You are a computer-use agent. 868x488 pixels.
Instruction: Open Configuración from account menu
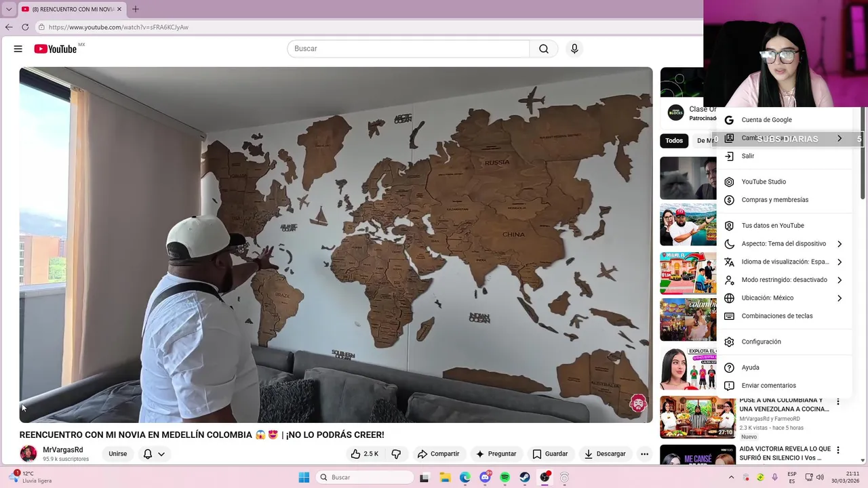tap(784, 342)
